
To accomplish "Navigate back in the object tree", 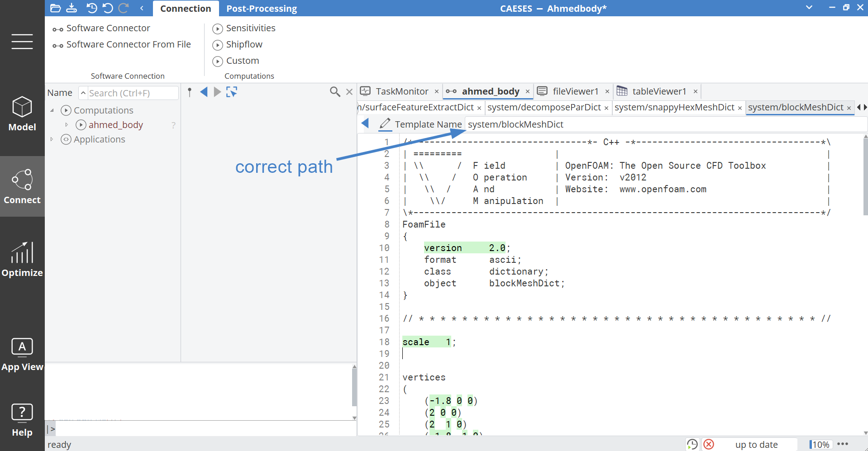I will [x=204, y=92].
